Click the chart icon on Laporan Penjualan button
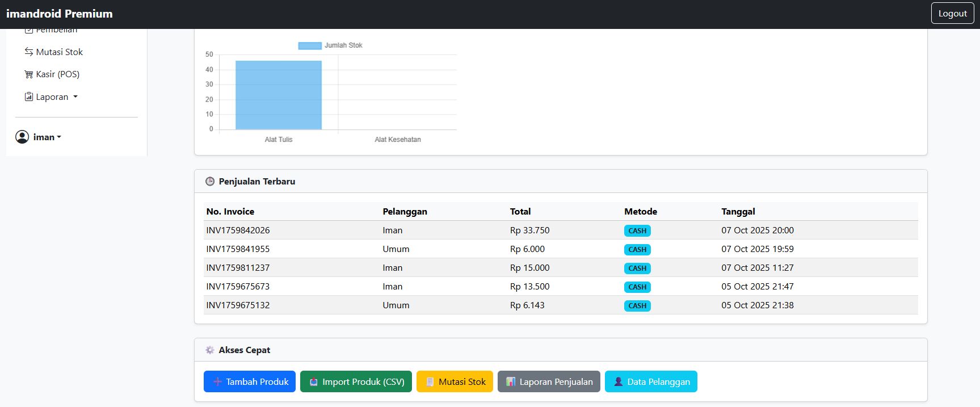This screenshot has height=407, width=980. tap(511, 382)
